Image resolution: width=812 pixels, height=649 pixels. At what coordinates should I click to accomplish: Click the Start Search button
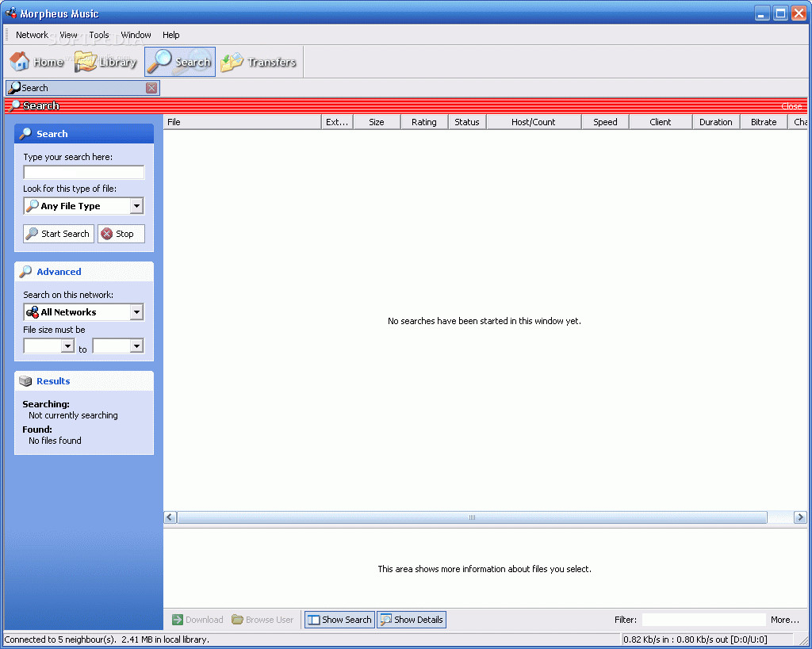[59, 234]
